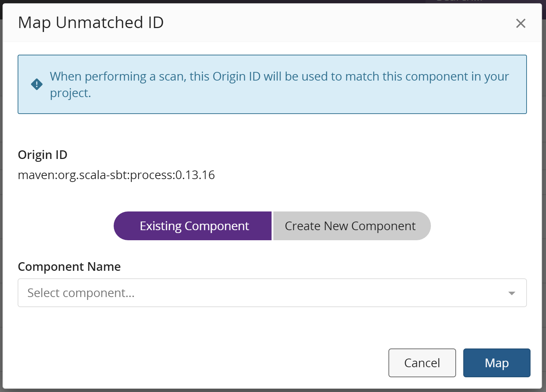Dismiss the dialog using the X icon
Screen dimensions: 546x392
[520, 23]
